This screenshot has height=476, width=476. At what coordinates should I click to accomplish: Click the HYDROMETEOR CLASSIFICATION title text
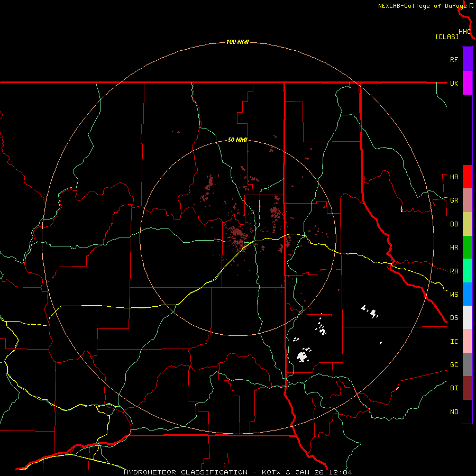pos(186,472)
